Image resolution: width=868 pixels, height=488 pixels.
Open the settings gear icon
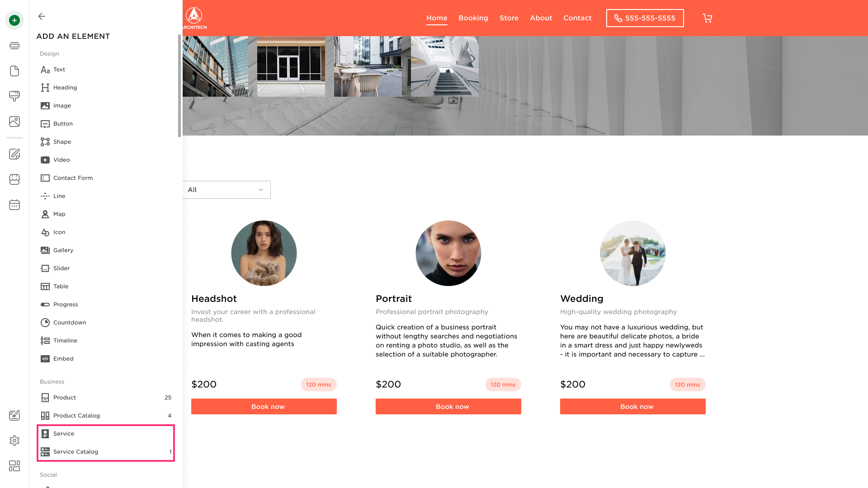(x=14, y=441)
